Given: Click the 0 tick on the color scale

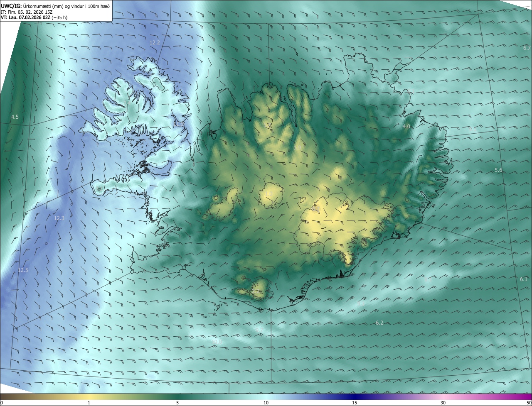Looking at the screenshot, I should click(x=1, y=403).
